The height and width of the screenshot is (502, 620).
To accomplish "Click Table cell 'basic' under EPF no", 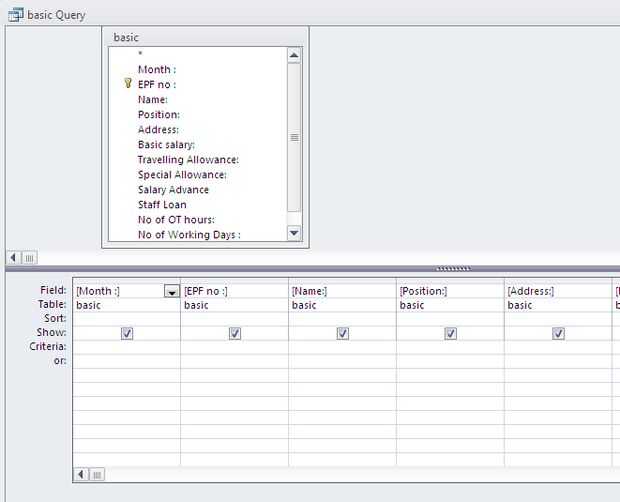I will click(234, 305).
